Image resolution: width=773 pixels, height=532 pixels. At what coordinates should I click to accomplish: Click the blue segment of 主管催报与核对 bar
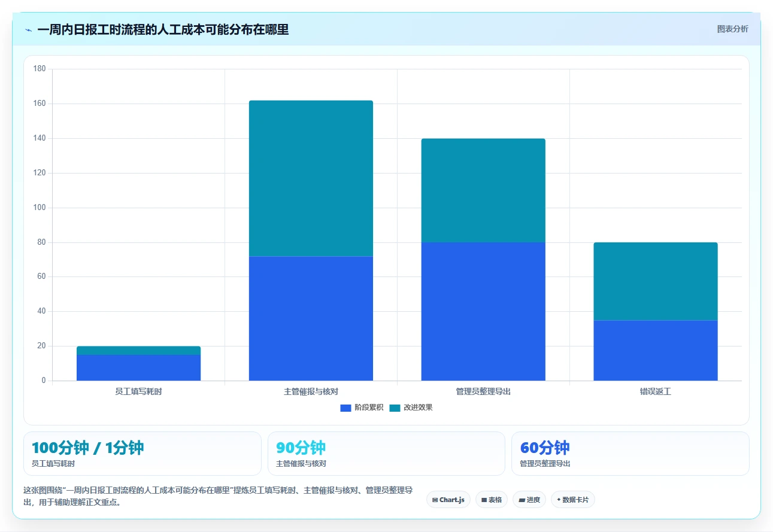(x=311, y=318)
